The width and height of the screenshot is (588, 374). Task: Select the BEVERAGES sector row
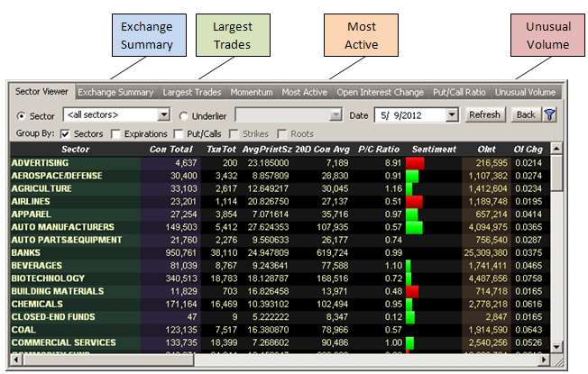[280, 266]
